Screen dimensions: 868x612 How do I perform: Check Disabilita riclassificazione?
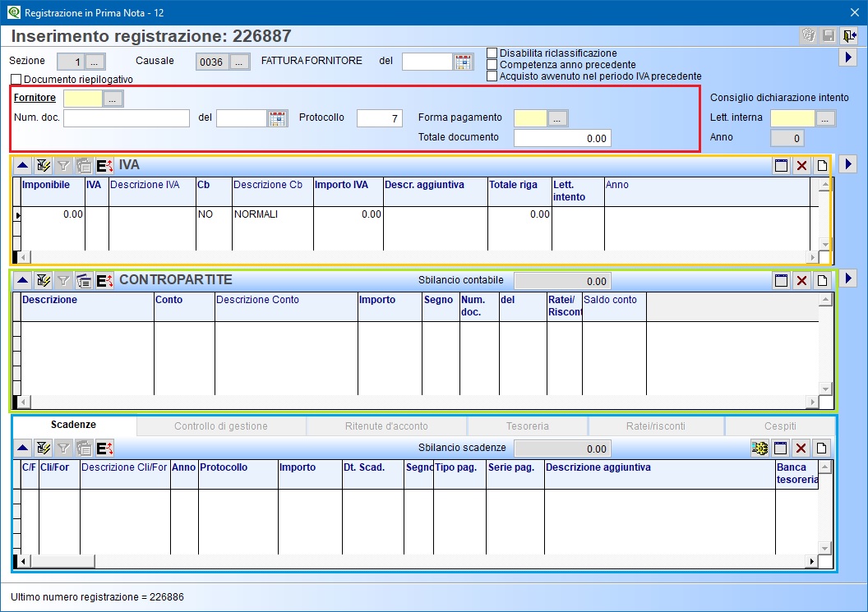492,53
